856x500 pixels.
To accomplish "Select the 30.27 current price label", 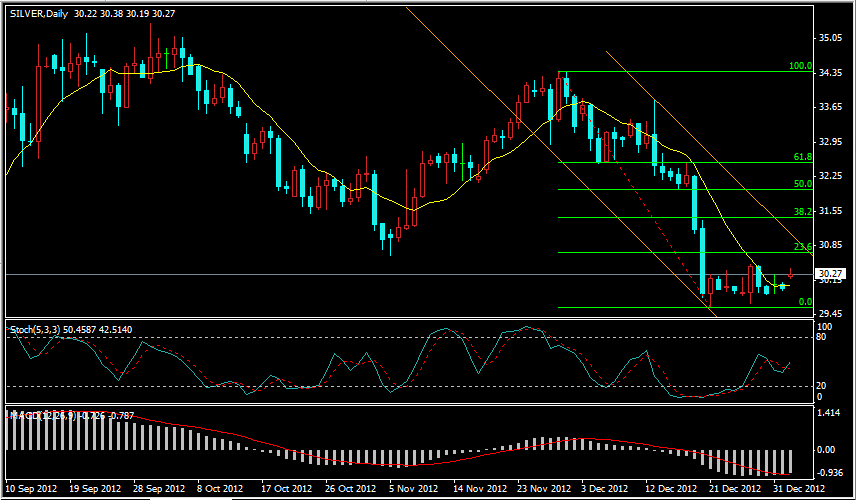I will [x=832, y=274].
